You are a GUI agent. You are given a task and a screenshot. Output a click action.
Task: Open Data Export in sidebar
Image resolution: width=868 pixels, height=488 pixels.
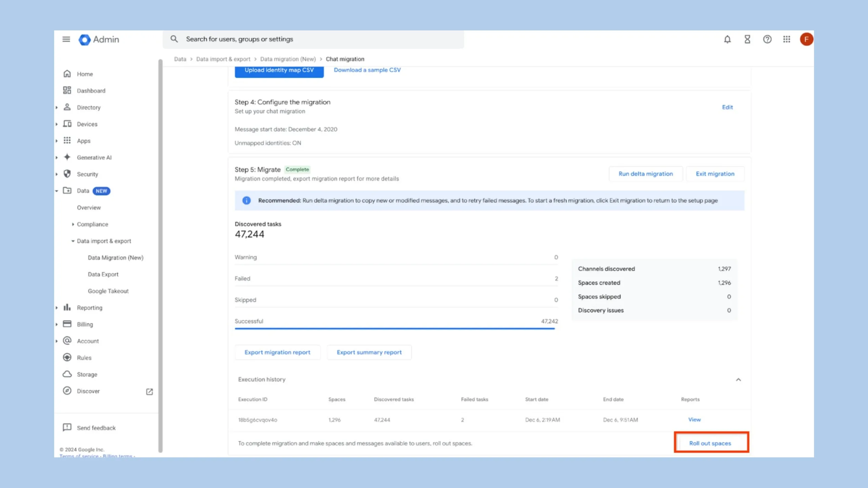coord(103,274)
